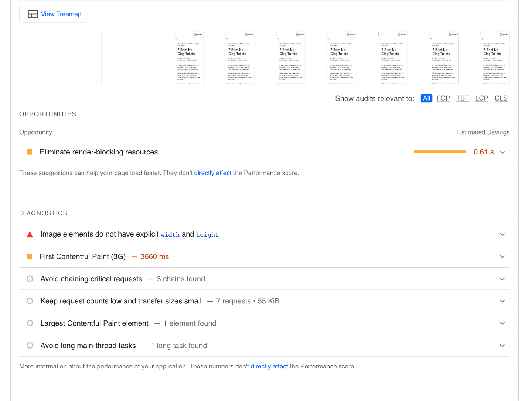Image resolution: width=532 pixels, height=401 pixels.
Task: Select the last filmstrip thumbnail frame
Action: pyautogui.click(x=495, y=58)
